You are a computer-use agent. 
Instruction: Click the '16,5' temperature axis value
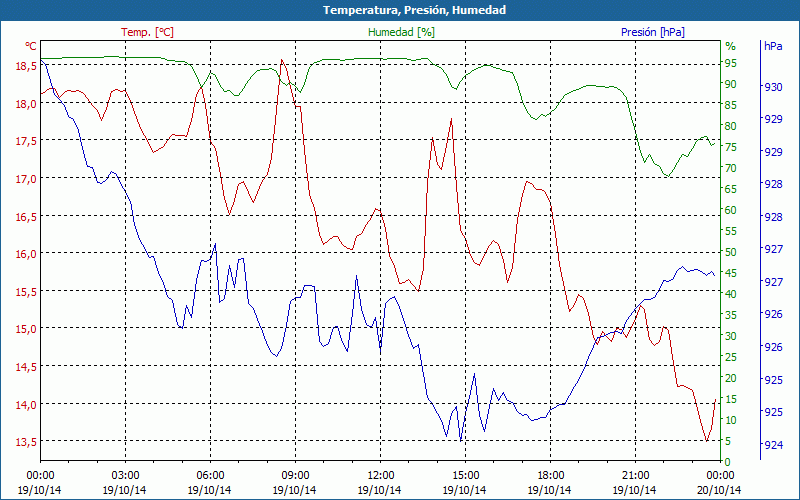pos(26,216)
